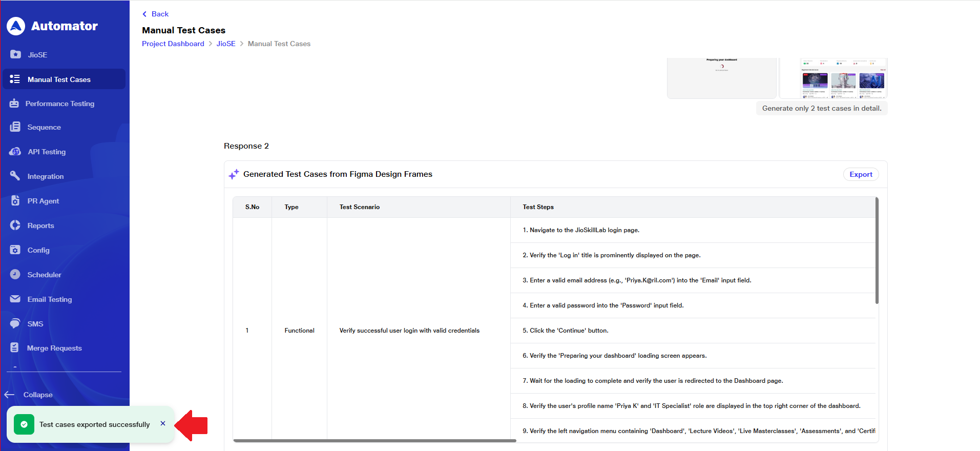Screen dimensions: 980x451
Task: Open the JioSE project icon in sidebar
Action: click(x=15, y=54)
